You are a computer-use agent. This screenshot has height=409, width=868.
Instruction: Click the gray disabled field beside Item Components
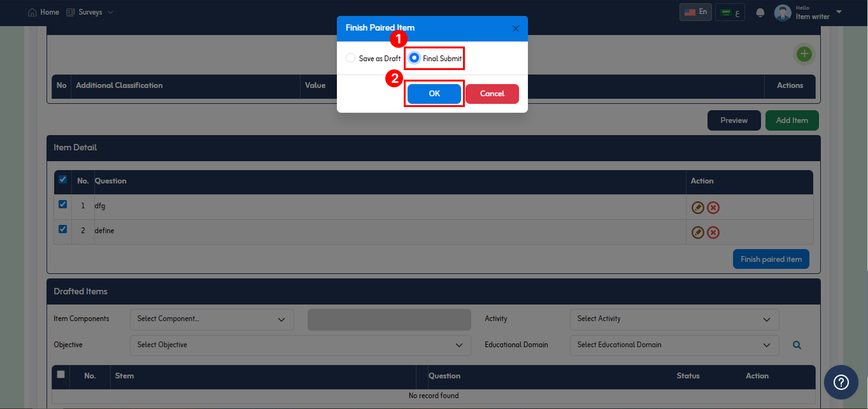389,320
